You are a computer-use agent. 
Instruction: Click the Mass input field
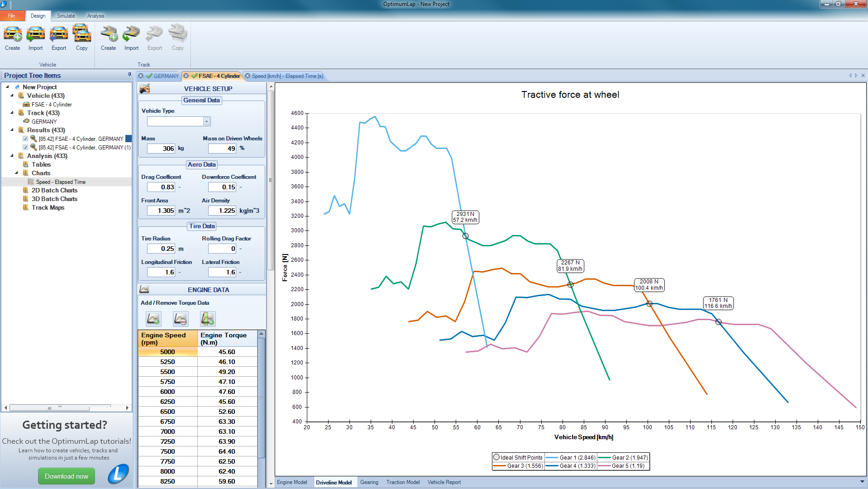(x=161, y=149)
